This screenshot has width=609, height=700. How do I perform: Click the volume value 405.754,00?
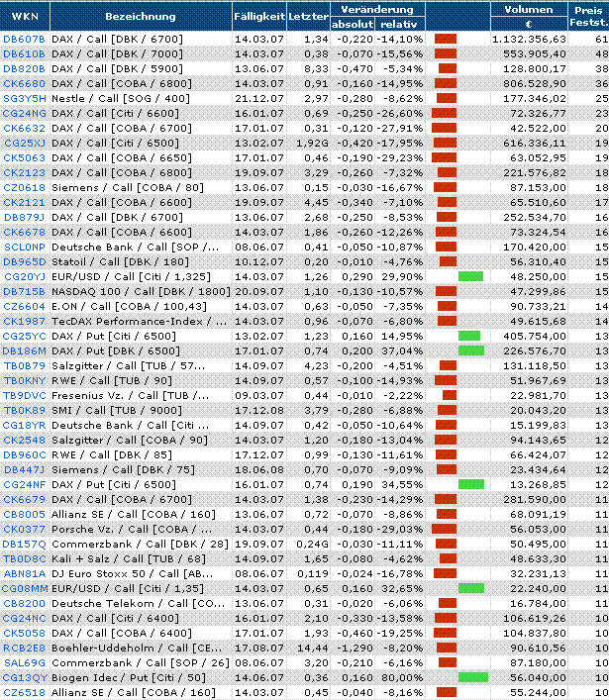click(535, 337)
